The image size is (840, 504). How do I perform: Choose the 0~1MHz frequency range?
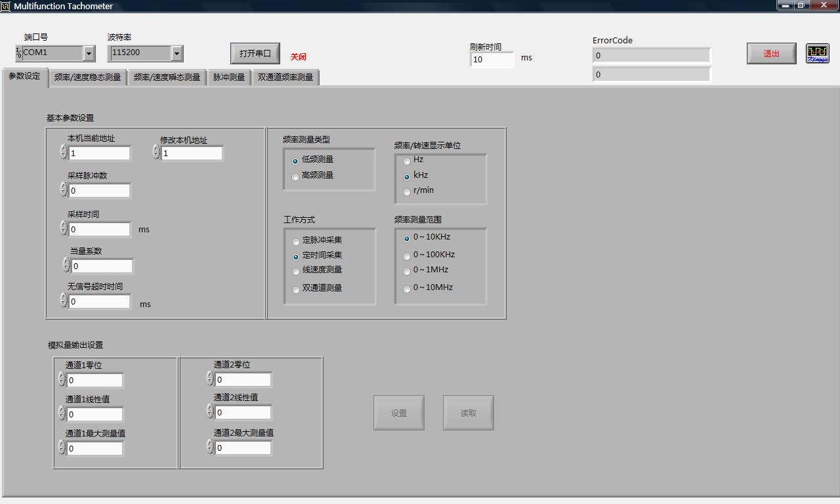tap(407, 271)
